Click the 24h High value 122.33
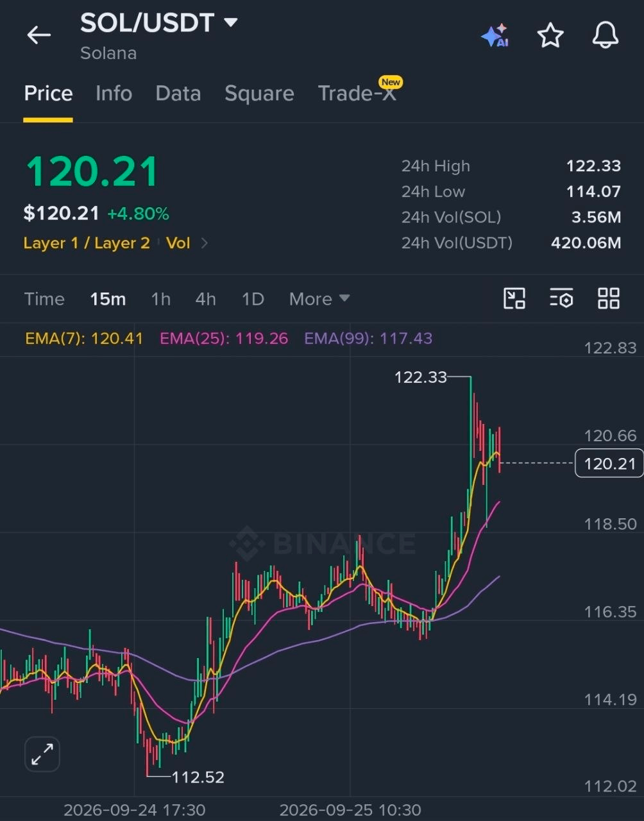This screenshot has height=821, width=644. (x=593, y=166)
